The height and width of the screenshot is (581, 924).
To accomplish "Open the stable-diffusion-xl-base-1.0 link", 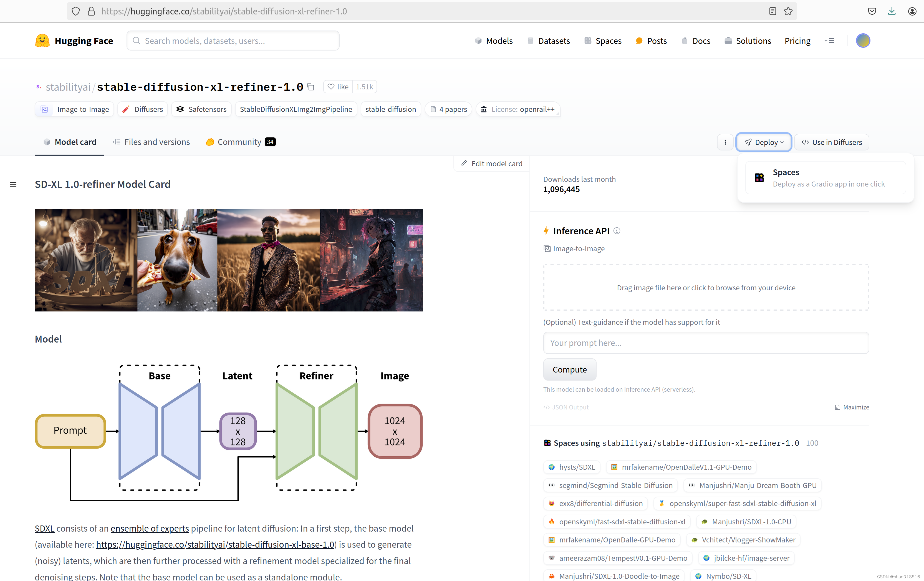I will (x=215, y=545).
